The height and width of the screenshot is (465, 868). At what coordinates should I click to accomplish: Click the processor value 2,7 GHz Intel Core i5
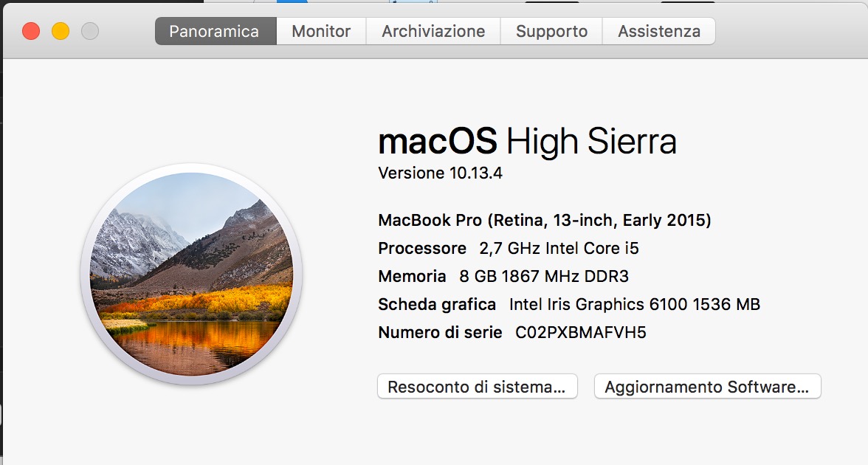click(x=559, y=248)
